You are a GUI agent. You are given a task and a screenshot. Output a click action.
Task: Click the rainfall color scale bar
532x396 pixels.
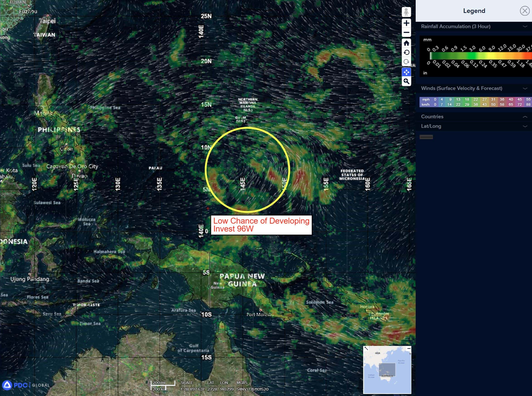[480, 56]
